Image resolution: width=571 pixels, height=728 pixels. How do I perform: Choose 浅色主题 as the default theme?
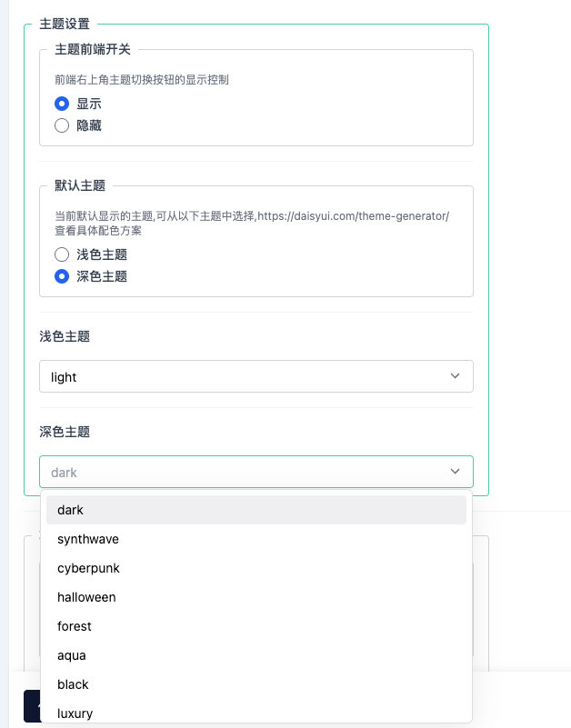coord(62,254)
